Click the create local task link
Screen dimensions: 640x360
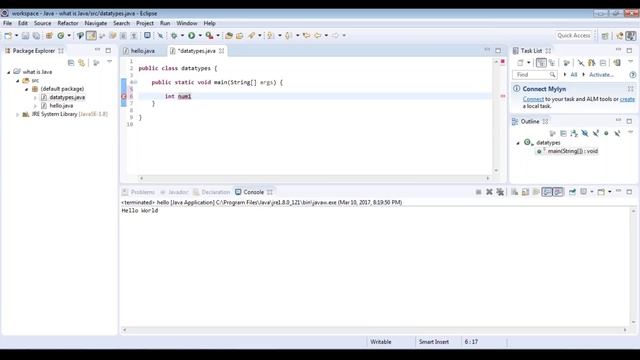pyautogui.click(x=627, y=99)
